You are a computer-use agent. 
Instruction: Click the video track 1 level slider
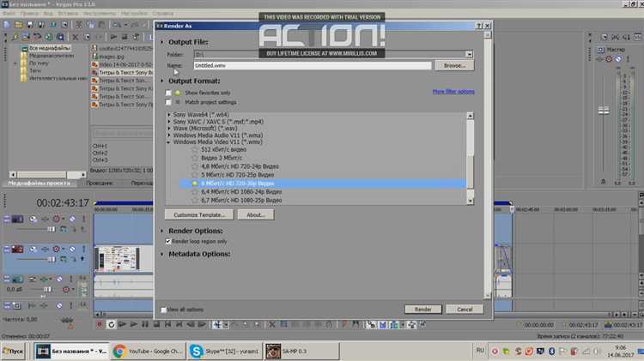(x=51, y=229)
